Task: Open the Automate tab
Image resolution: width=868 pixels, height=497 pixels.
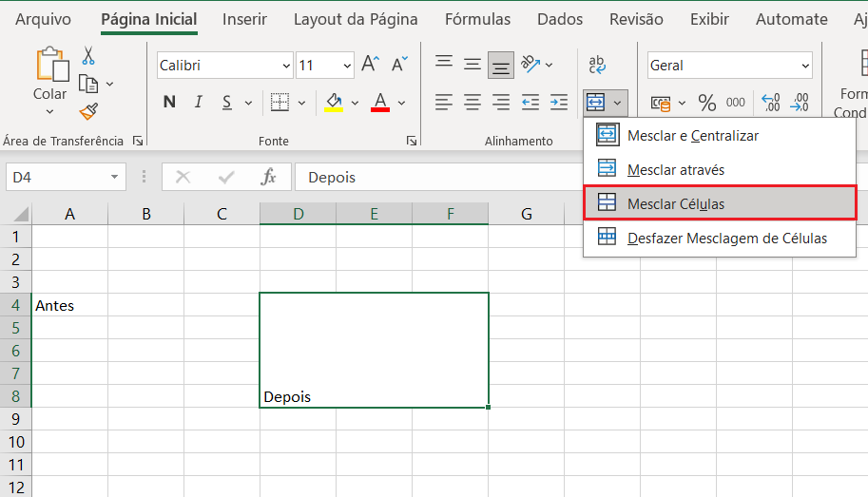Action: (792, 19)
